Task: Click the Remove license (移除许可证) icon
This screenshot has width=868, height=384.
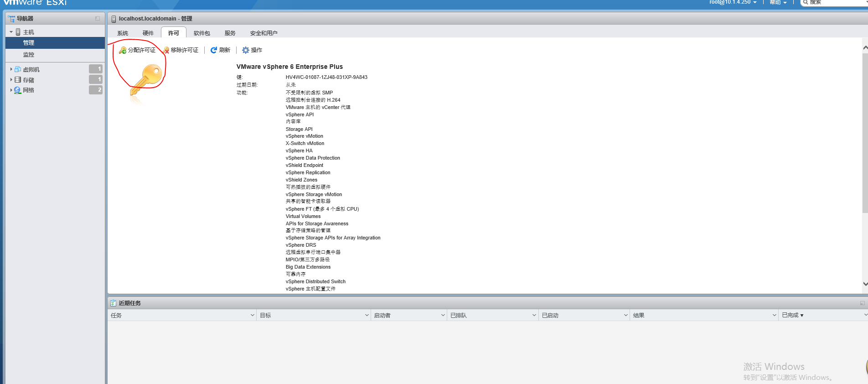Action: [166, 50]
